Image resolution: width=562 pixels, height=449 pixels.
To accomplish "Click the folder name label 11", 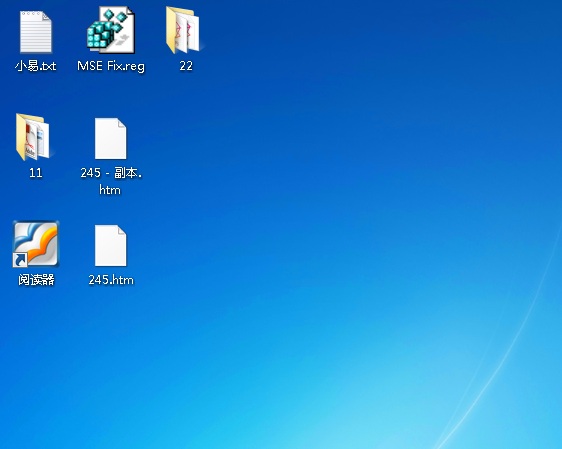I will tap(35, 173).
